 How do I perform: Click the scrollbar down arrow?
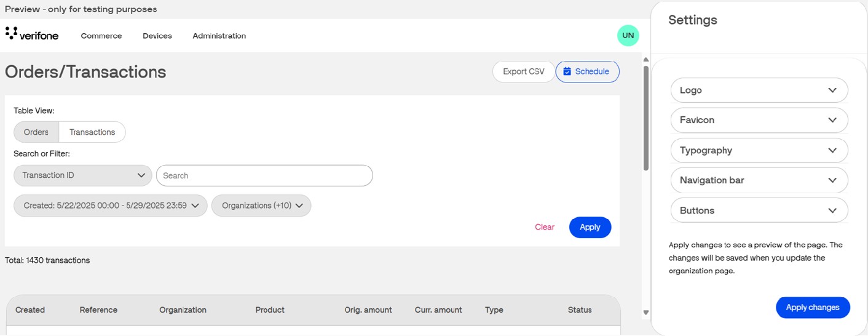pyautogui.click(x=645, y=313)
